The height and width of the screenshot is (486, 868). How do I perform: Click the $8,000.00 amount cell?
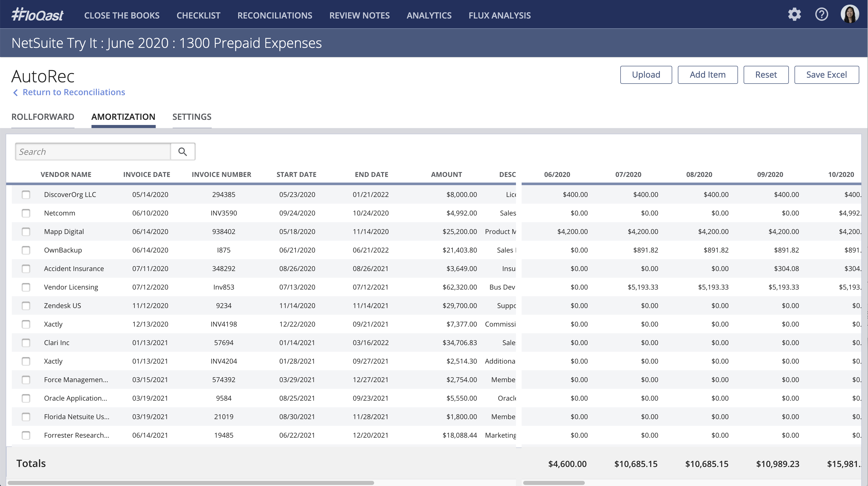(x=462, y=195)
